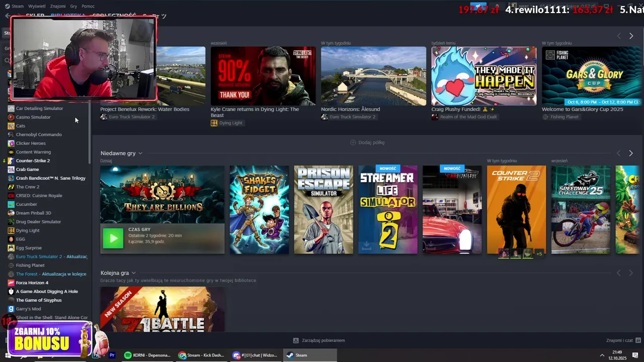The width and height of the screenshot is (644, 362).
Task: Click The Crew 2 sidebar icon
Action: click(x=11, y=187)
